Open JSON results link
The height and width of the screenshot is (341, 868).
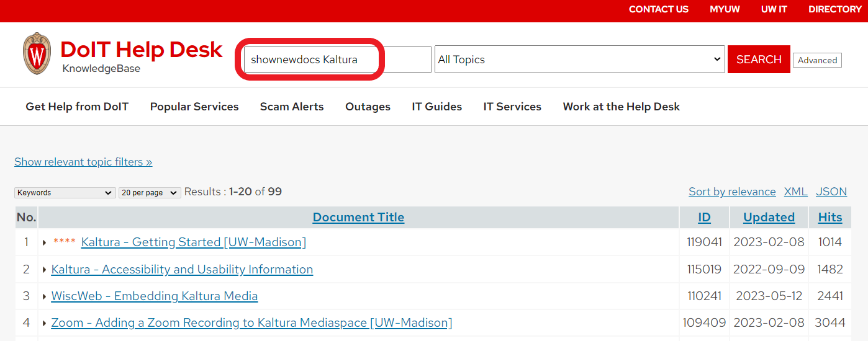(831, 192)
